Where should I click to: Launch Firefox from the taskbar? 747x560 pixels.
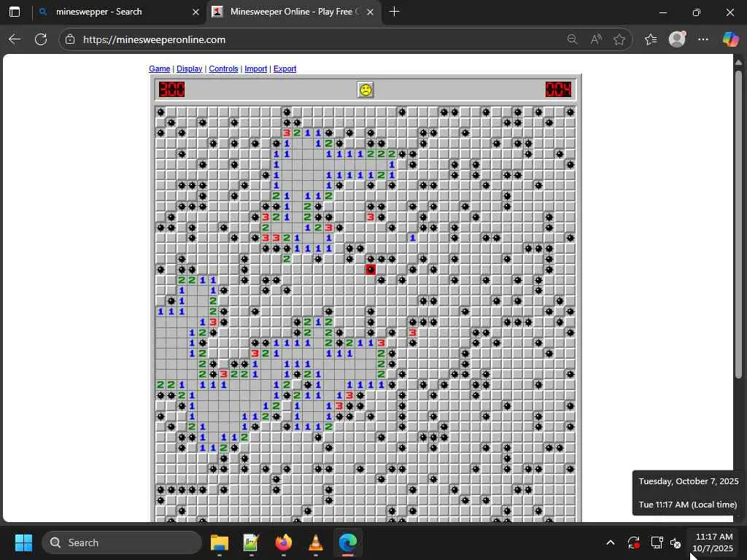pos(284,542)
